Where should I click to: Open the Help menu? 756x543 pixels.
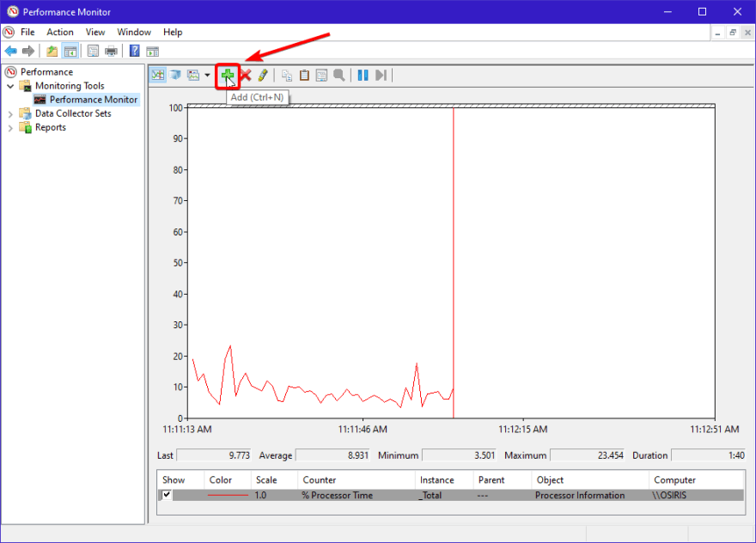pyautogui.click(x=173, y=33)
